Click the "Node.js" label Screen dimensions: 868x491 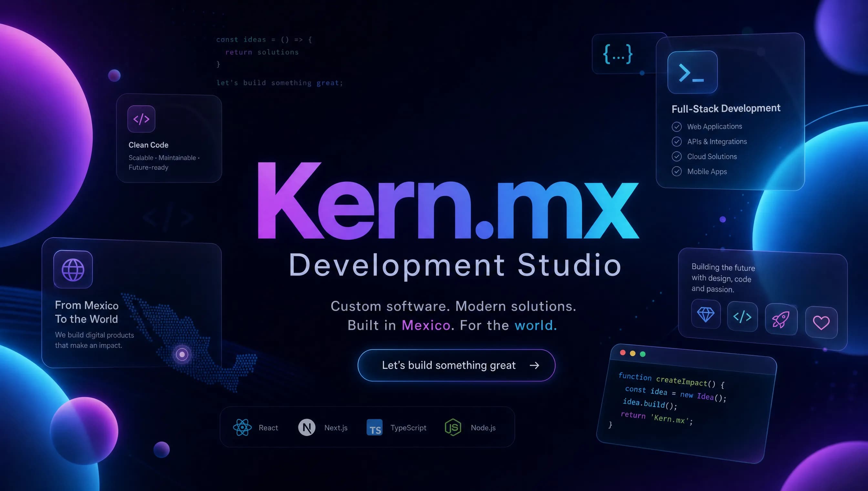(483, 428)
